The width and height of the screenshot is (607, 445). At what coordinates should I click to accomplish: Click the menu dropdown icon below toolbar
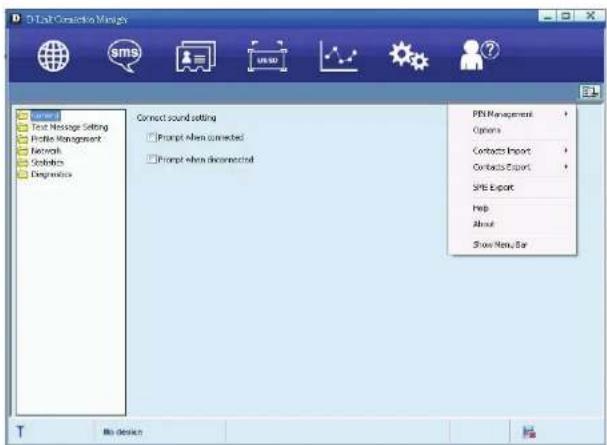pyautogui.click(x=590, y=92)
